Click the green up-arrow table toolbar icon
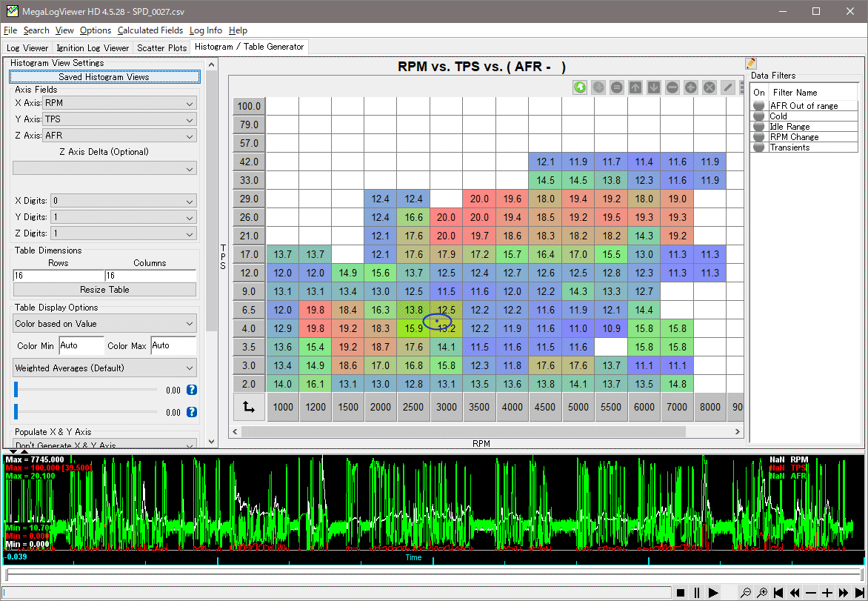Screen dimensions: 868x601 tap(580, 87)
